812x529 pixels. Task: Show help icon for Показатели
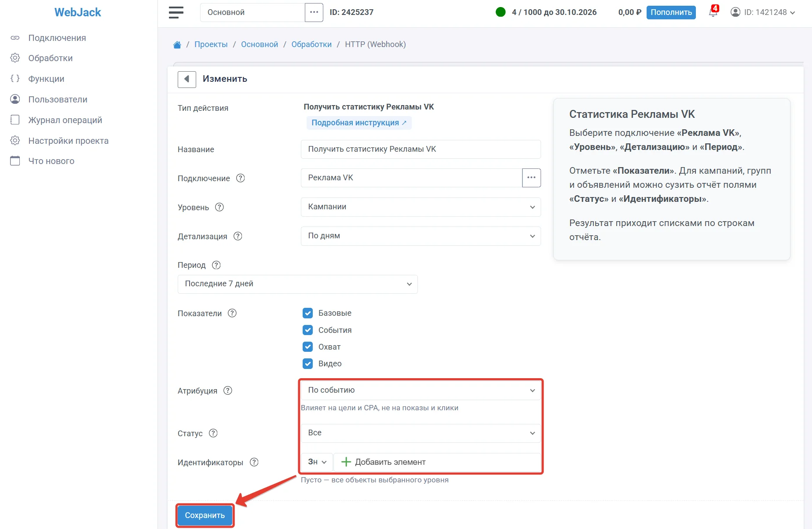click(232, 313)
